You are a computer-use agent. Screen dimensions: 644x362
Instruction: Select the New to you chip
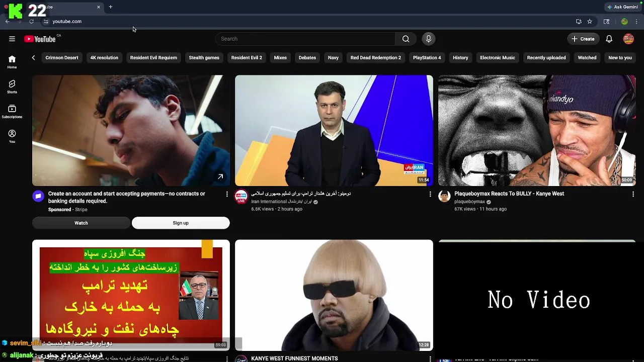click(x=620, y=58)
